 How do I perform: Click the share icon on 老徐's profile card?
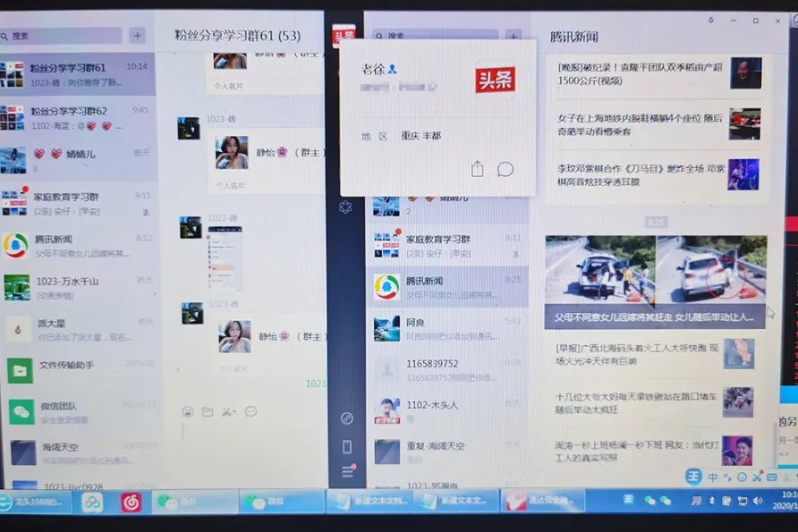(x=478, y=168)
